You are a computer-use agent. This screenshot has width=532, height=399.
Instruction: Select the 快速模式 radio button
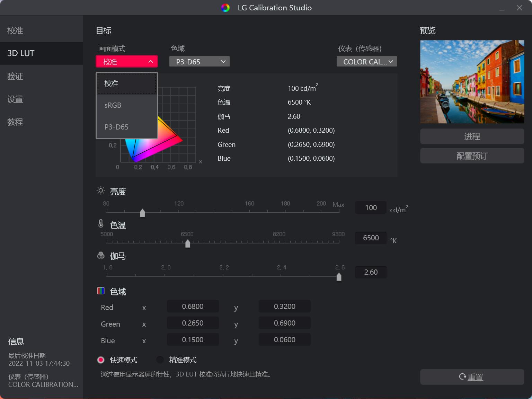[x=101, y=360]
